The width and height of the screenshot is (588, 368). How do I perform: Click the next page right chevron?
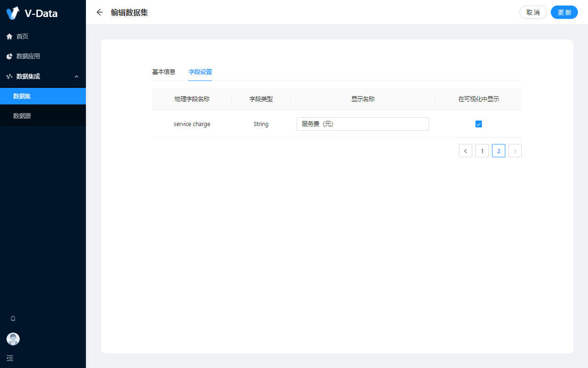pyautogui.click(x=515, y=151)
